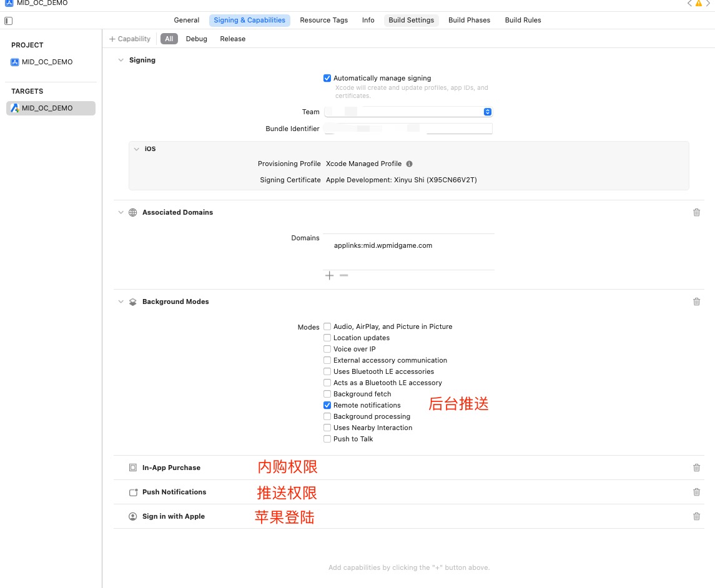715x588 pixels.
Task: Open the Build Phases tab
Action: 469,20
